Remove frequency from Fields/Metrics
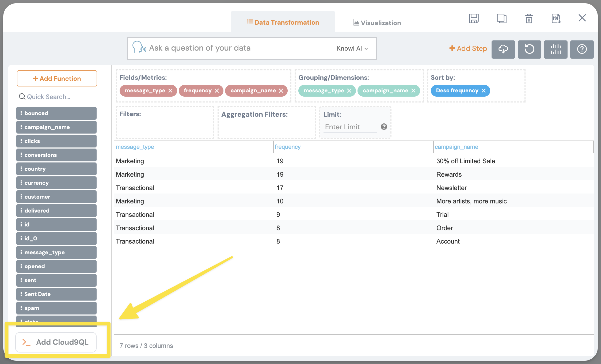601x364 pixels. [217, 91]
